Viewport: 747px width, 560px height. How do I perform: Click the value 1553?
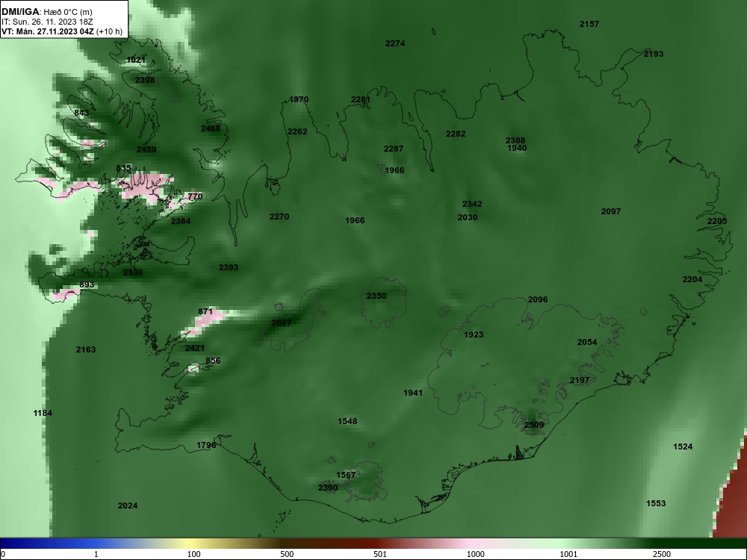point(656,503)
